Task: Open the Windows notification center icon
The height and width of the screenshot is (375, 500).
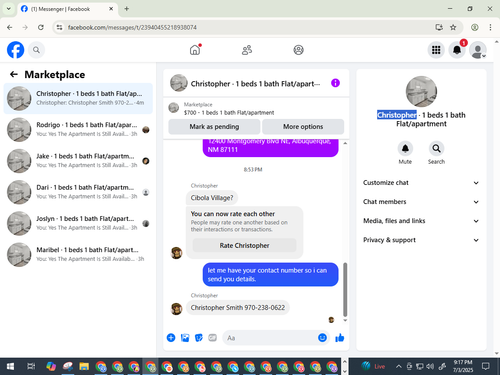Action: [486, 367]
